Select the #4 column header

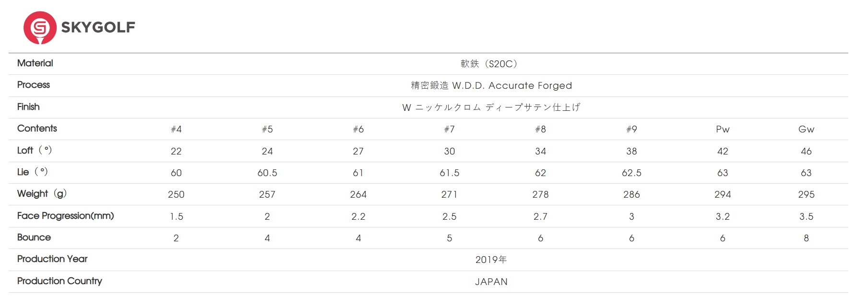(x=176, y=129)
